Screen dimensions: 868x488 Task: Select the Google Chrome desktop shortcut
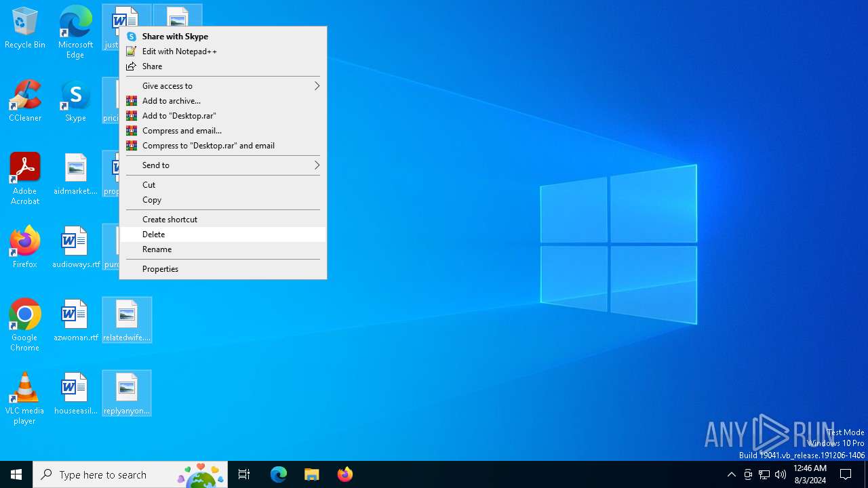[25, 325]
